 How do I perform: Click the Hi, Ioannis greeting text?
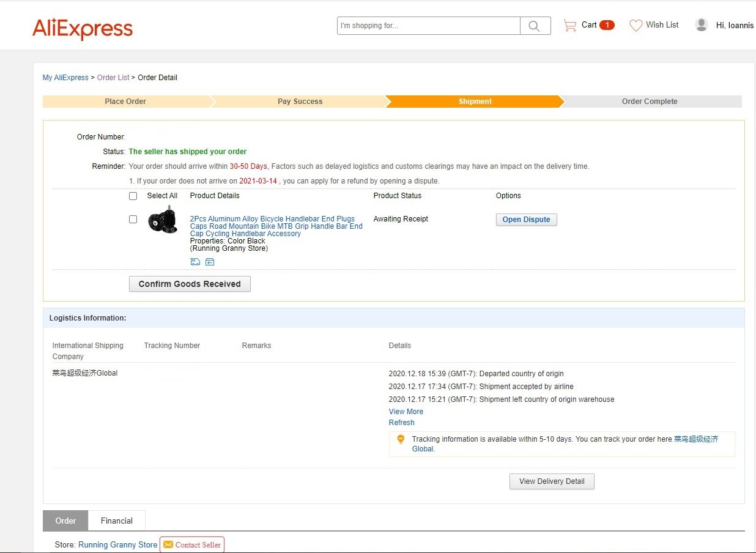735,25
